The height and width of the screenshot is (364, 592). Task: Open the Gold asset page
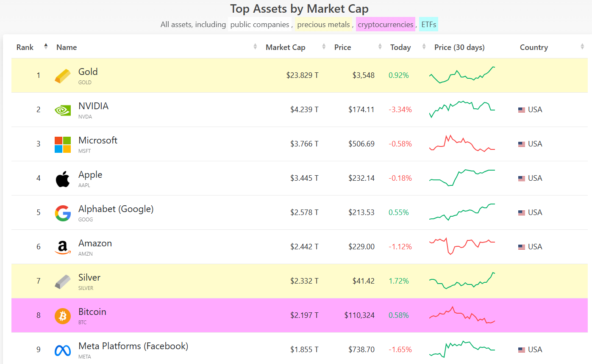[88, 72]
